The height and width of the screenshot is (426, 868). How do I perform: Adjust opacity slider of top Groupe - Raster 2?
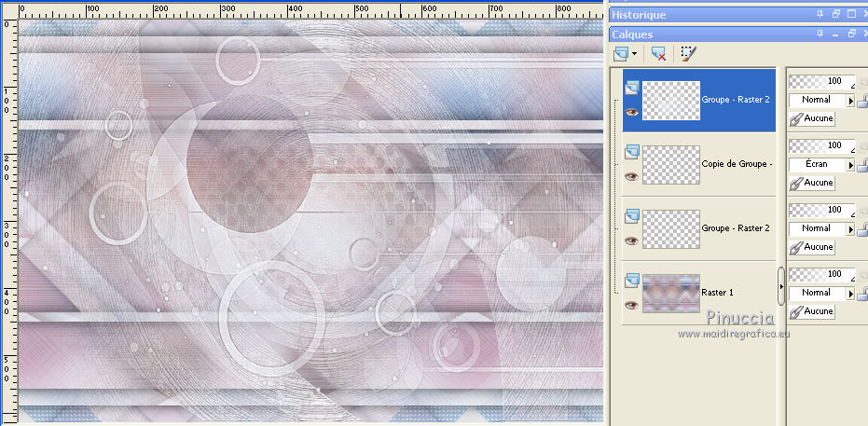point(821,82)
